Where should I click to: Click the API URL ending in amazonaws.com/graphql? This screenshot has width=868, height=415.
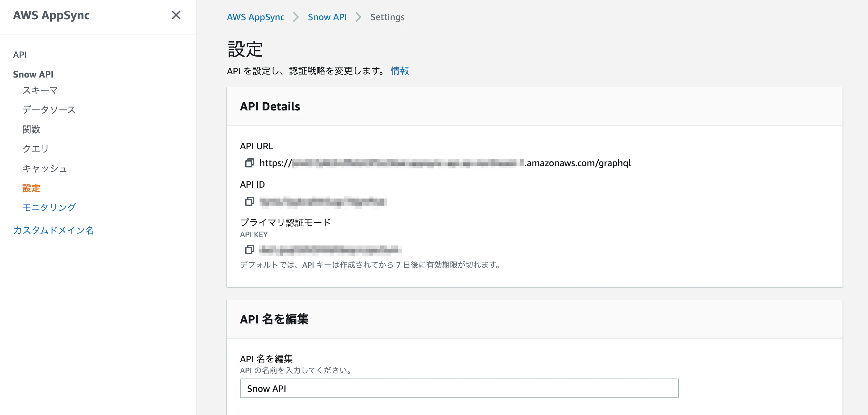[445, 163]
